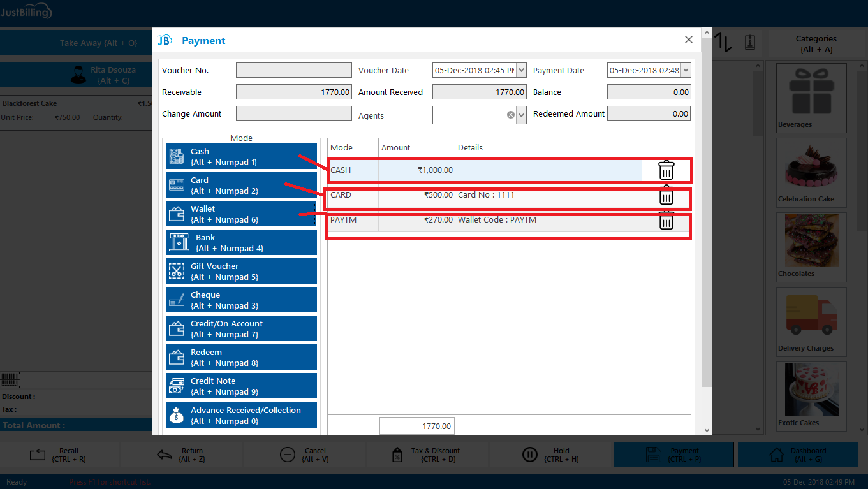This screenshot has height=489, width=868.
Task: Select Gift Voucher payment mode
Action: (x=241, y=272)
